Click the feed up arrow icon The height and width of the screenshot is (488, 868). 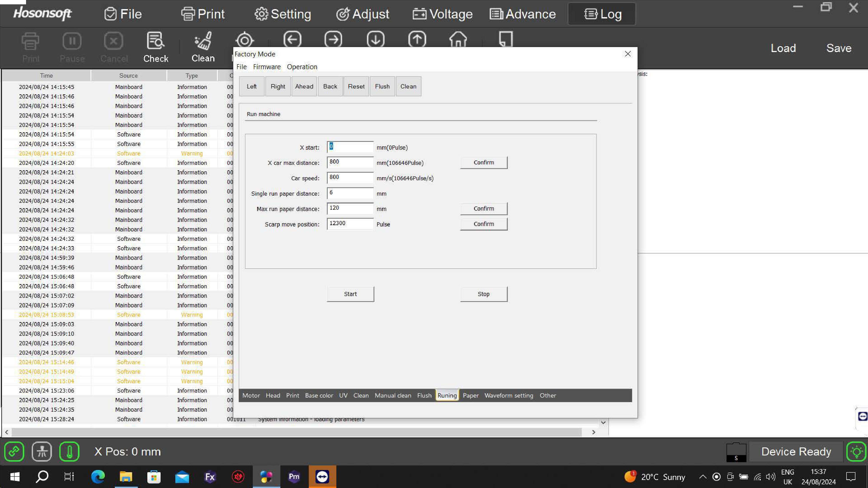tap(417, 39)
